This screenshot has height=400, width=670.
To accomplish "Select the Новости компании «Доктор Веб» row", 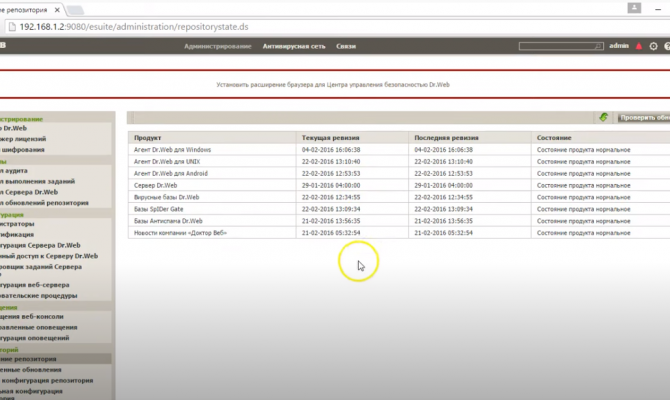I will coord(399,233).
